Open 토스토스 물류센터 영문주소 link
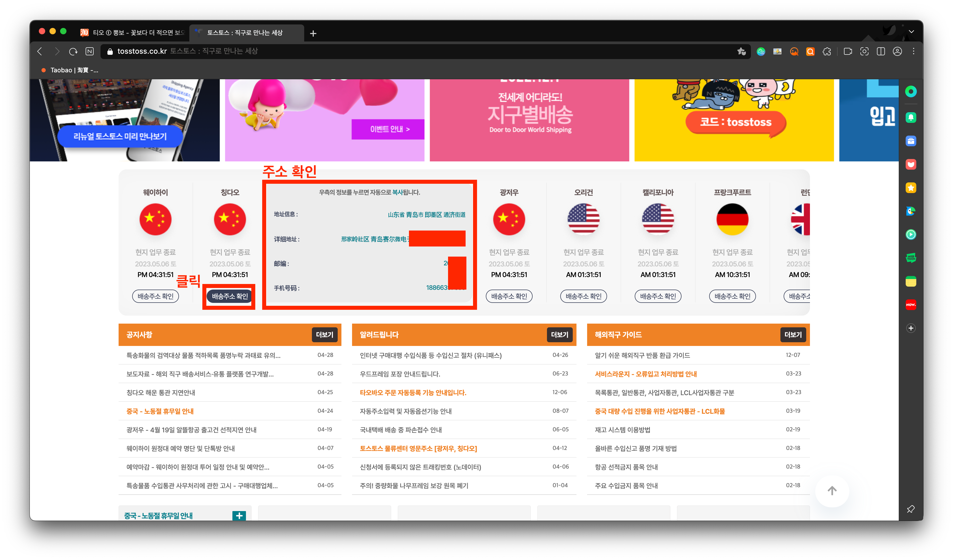The image size is (953, 560). click(x=418, y=448)
